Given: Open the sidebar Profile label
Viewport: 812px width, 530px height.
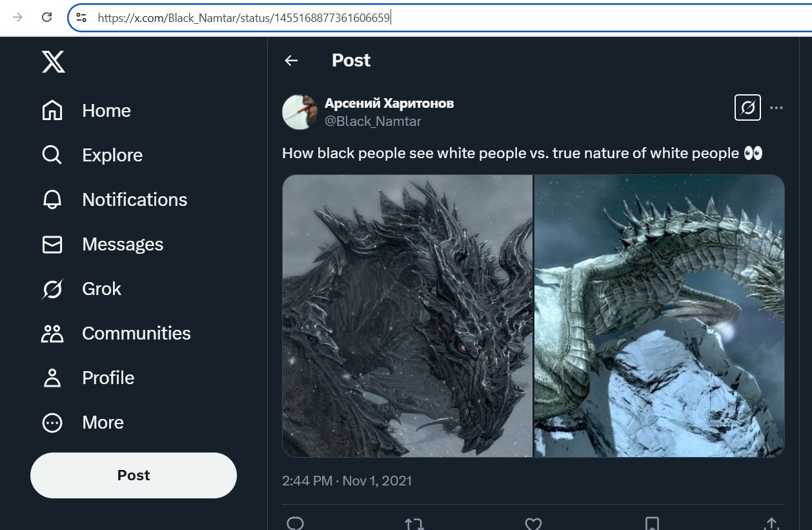Looking at the screenshot, I should (108, 378).
